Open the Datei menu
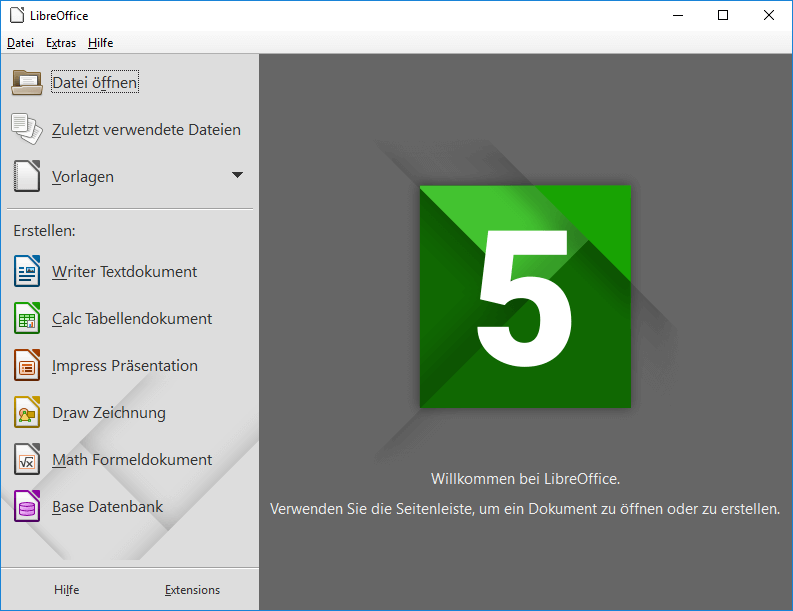The height and width of the screenshot is (611, 793). [x=20, y=43]
